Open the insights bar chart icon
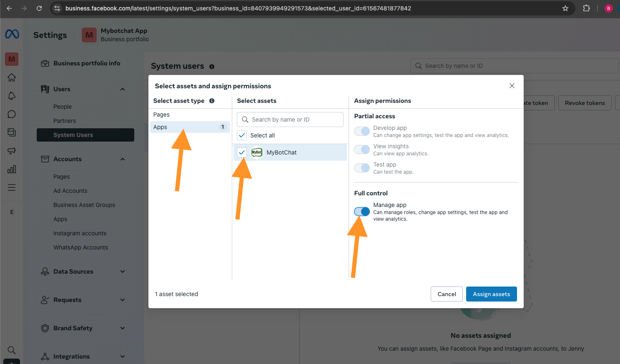The height and width of the screenshot is (364, 620). tap(12, 169)
